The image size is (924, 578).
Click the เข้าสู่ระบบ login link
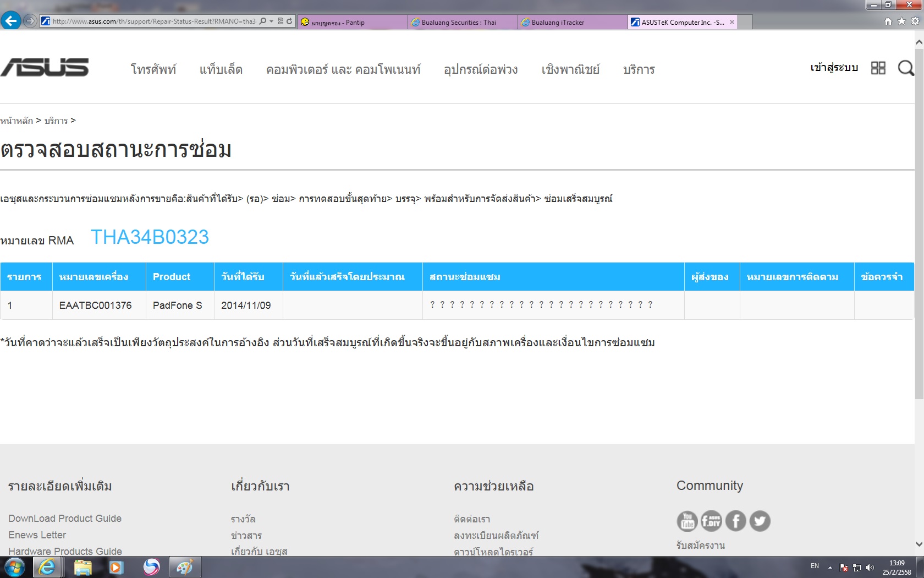834,68
